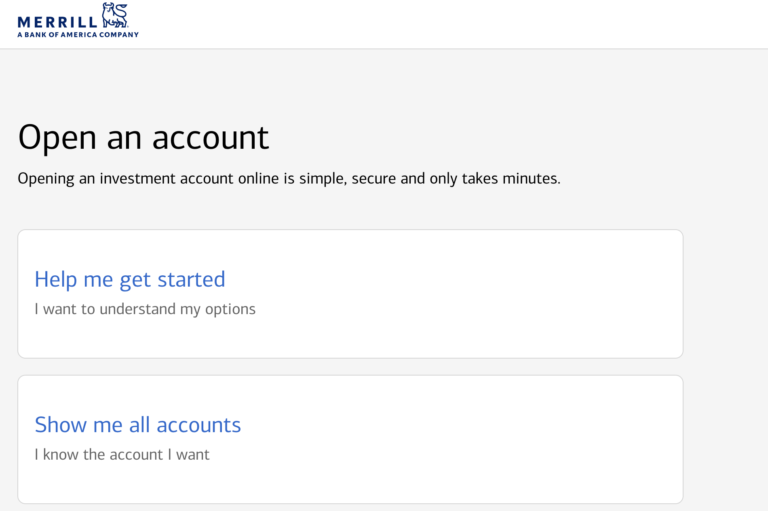Click empty right side of 'Help me get started' card
768x511 pixels.
point(520,294)
